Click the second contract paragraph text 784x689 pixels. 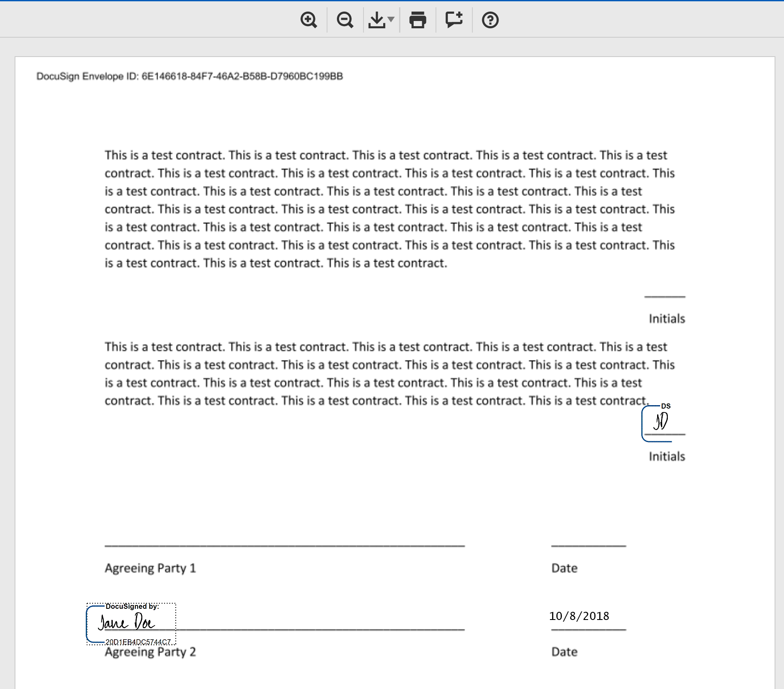click(x=390, y=374)
